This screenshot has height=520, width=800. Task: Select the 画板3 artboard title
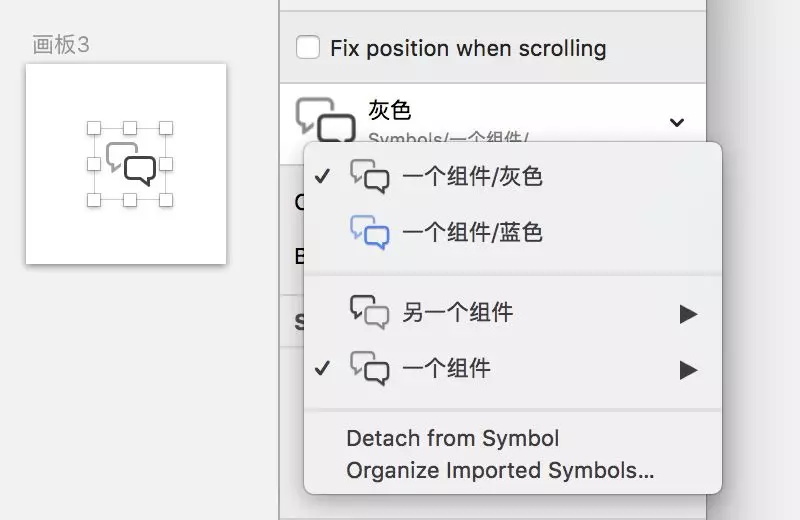coord(61,45)
